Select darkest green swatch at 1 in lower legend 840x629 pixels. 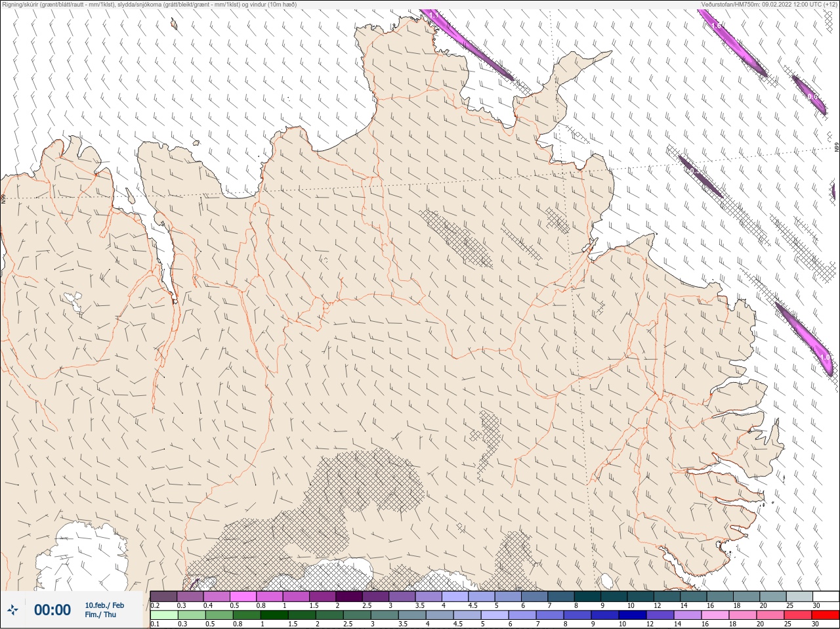[x=274, y=615]
